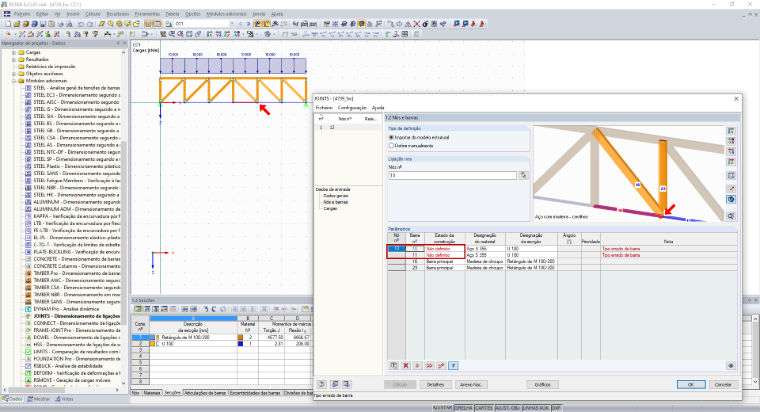Click the double red arrow icon below the table
This screenshot has height=412, width=760.
click(x=429, y=365)
